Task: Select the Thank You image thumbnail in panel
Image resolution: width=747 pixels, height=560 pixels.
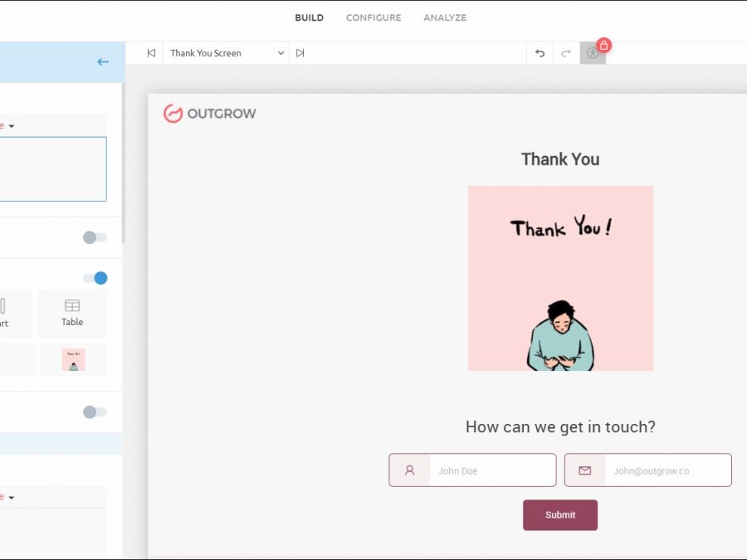Action: point(73,360)
